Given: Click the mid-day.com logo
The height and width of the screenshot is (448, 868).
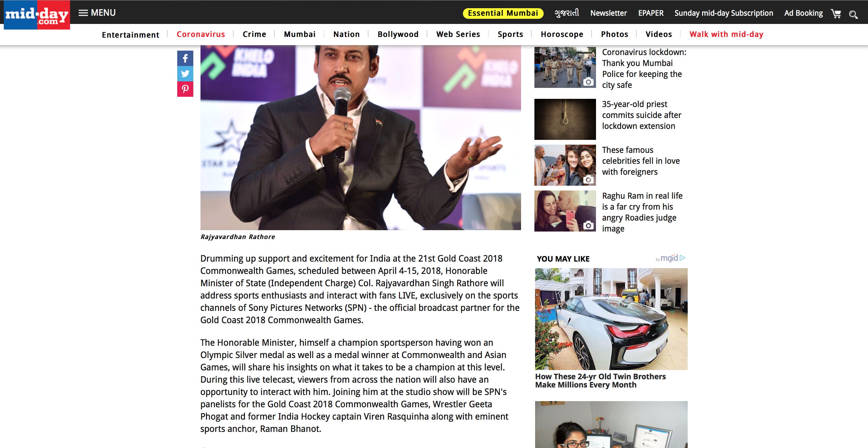Looking at the screenshot, I should tap(37, 15).
